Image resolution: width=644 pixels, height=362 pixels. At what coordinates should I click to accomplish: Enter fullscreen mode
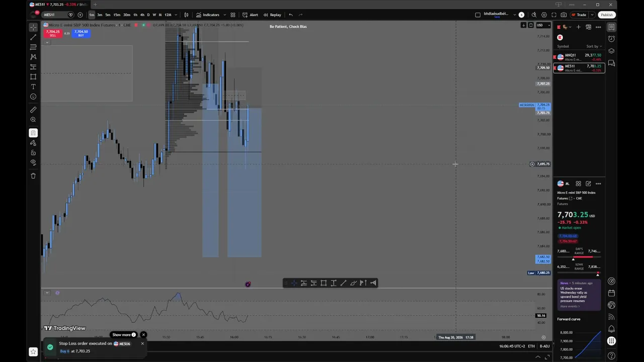point(554,15)
